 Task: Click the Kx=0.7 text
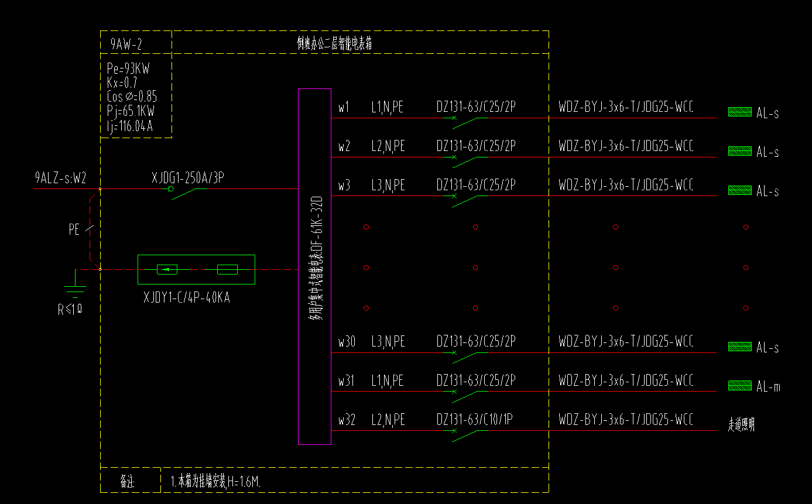pyautogui.click(x=122, y=83)
